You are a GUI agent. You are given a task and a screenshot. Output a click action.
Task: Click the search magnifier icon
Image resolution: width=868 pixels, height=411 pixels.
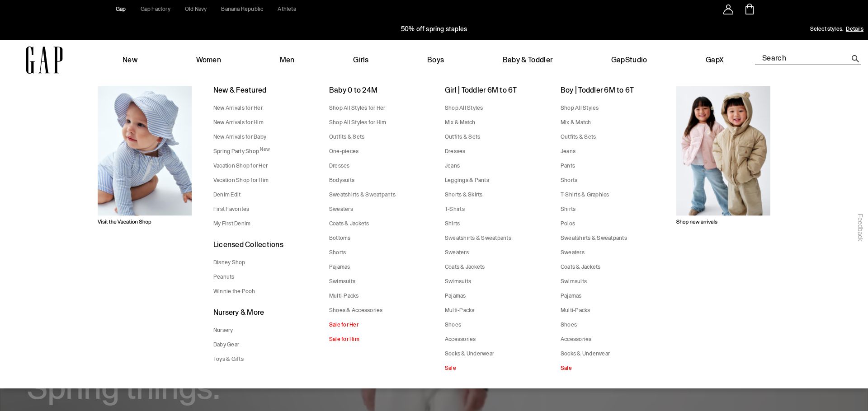coord(855,59)
